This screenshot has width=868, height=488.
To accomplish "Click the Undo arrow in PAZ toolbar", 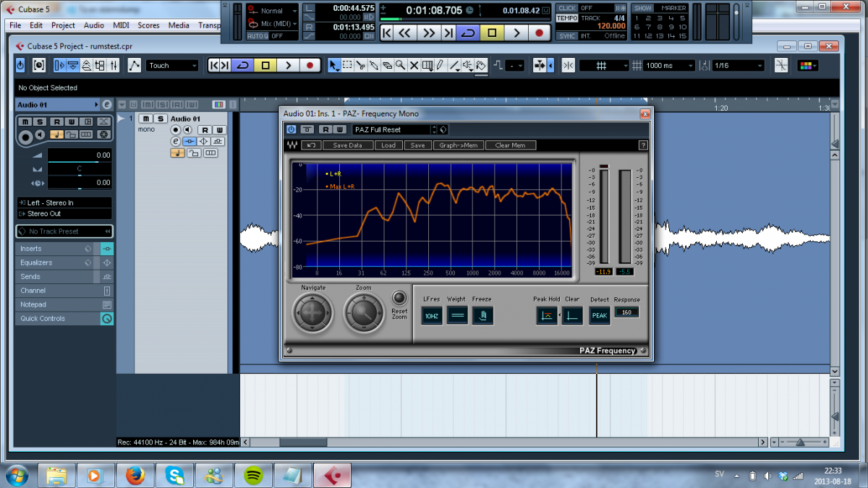I will [311, 145].
